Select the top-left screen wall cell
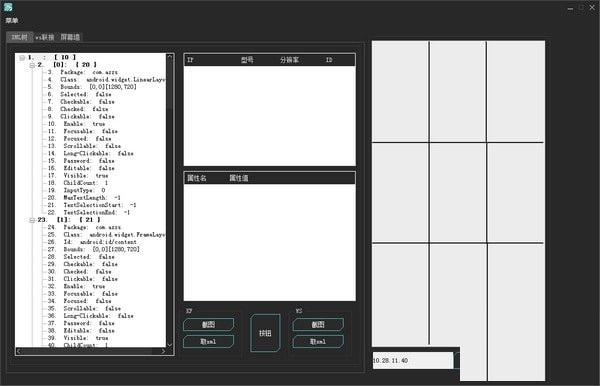The image size is (600, 386). coord(400,91)
